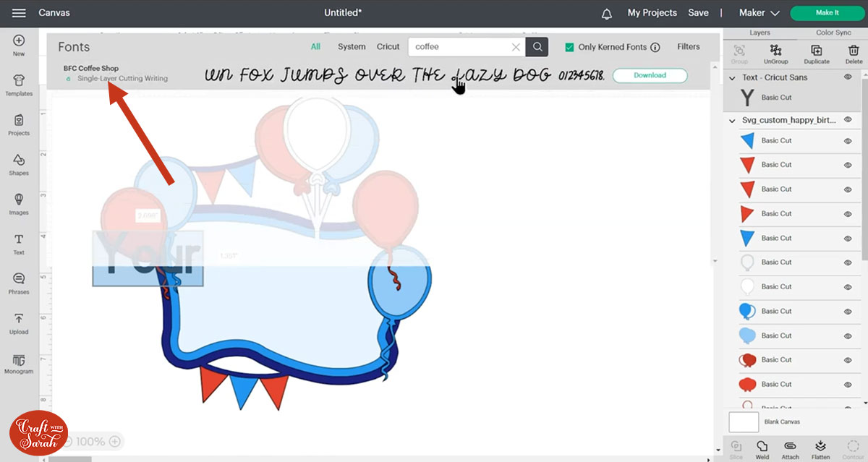Hide the Svg_custom_happy_birt group

click(848, 119)
